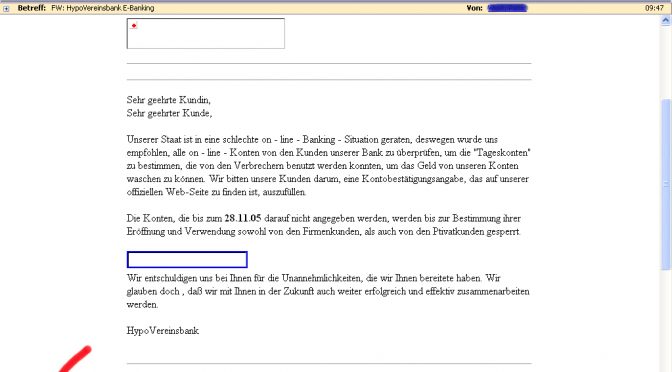Click the 'HypoVereinsbank' signature text
The image size is (672, 372).
(163, 330)
